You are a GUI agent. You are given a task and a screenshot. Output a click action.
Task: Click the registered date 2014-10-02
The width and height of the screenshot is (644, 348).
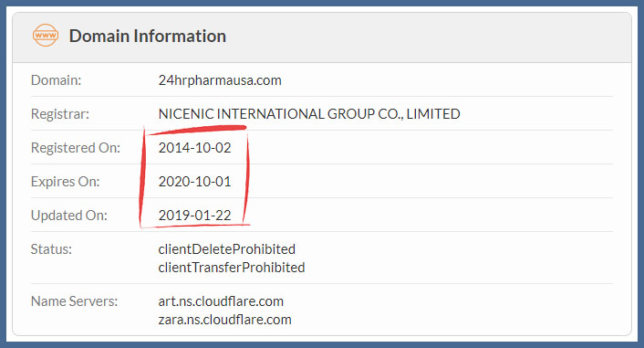pyautogui.click(x=194, y=148)
